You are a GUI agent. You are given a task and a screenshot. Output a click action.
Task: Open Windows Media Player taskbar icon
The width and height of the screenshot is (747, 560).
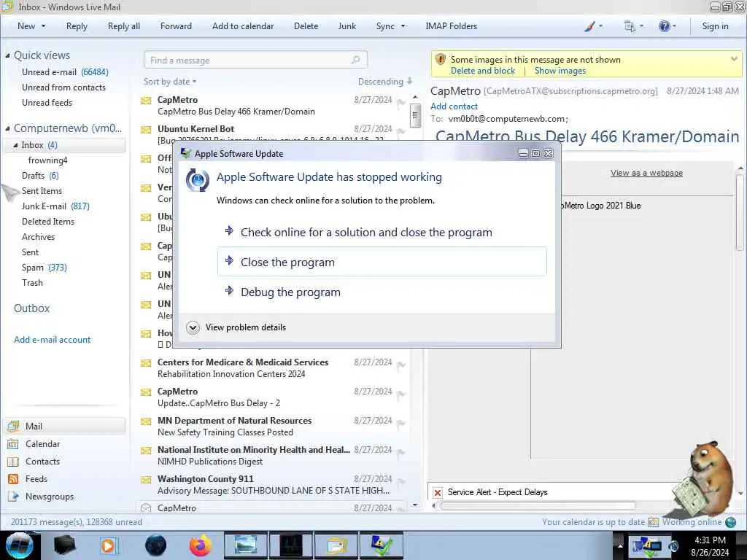tap(109, 545)
